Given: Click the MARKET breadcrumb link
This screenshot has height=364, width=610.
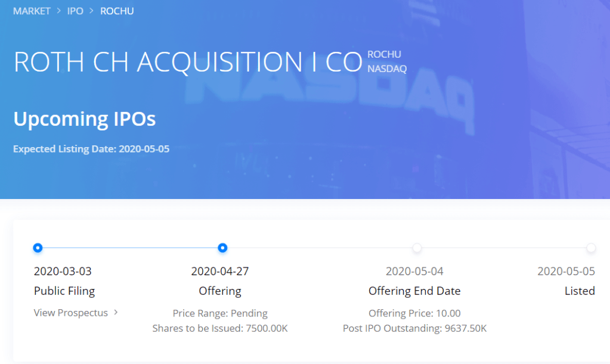Looking at the screenshot, I should pyautogui.click(x=32, y=11).
